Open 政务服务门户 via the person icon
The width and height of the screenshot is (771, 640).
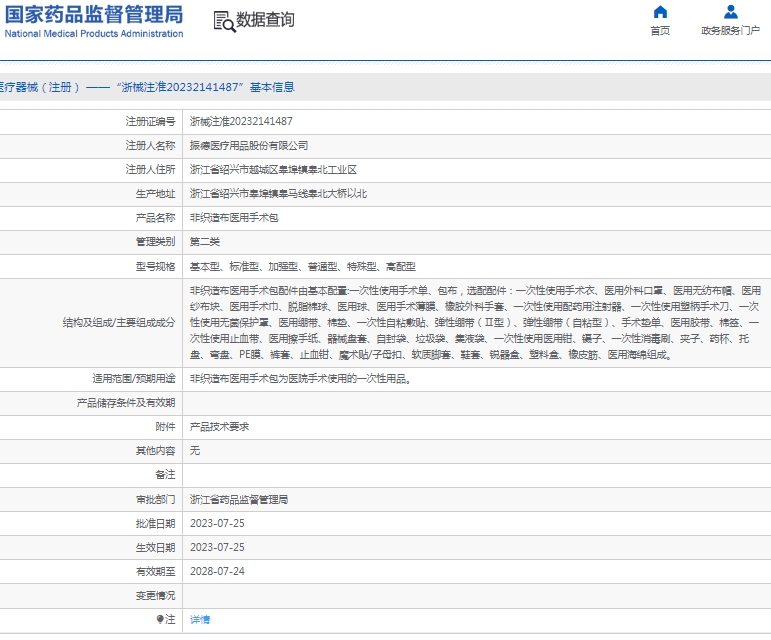[x=731, y=12]
